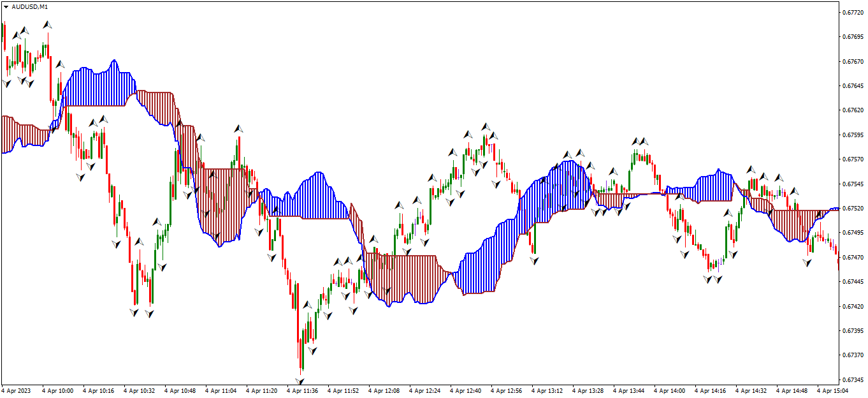Click the 4 Apr 14:32 time label
The image size is (868, 398).
[x=751, y=390]
